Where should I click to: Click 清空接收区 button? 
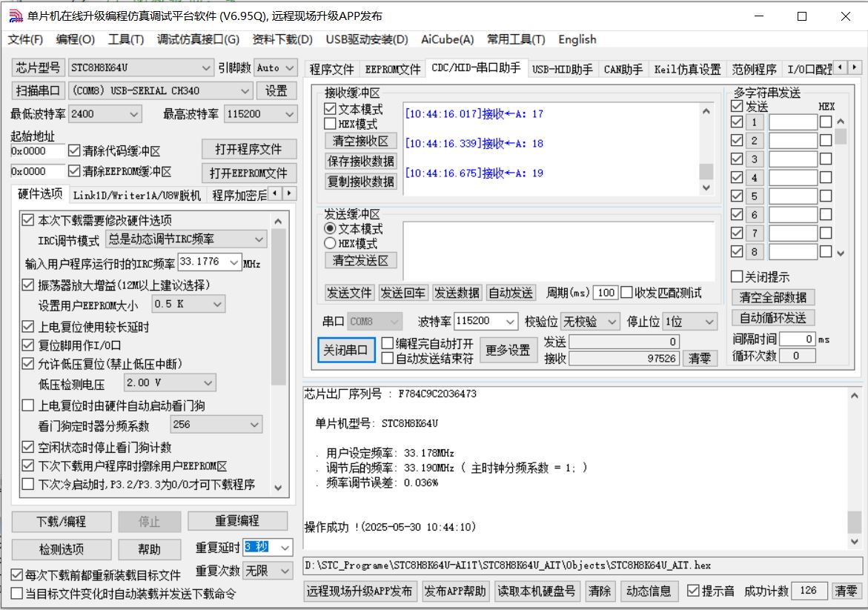pyautogui.click(x=360, y=141)
